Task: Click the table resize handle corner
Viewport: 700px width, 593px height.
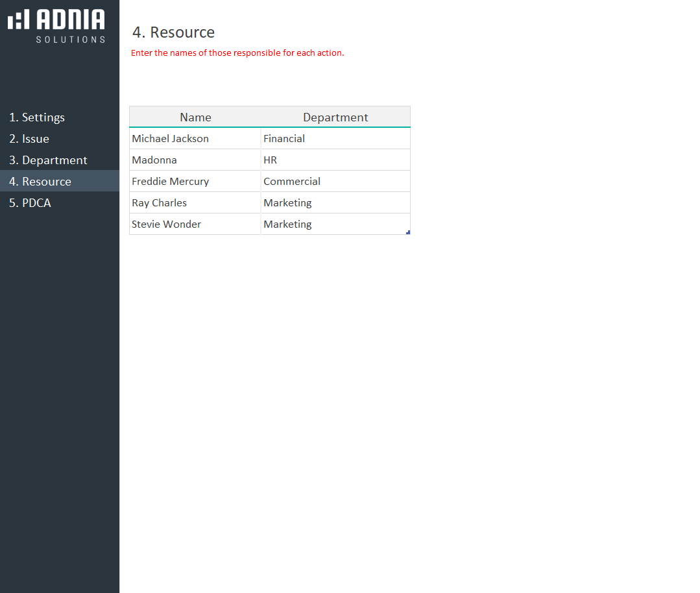Action: point(408,232)
